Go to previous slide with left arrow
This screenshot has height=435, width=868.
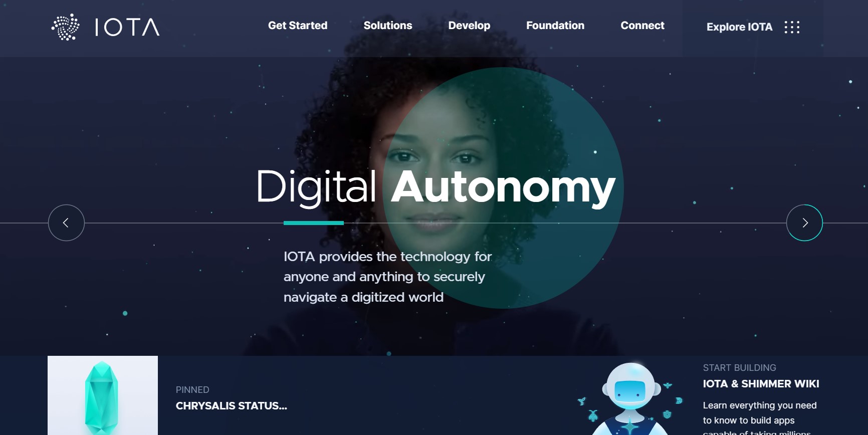tap(66, 223)
